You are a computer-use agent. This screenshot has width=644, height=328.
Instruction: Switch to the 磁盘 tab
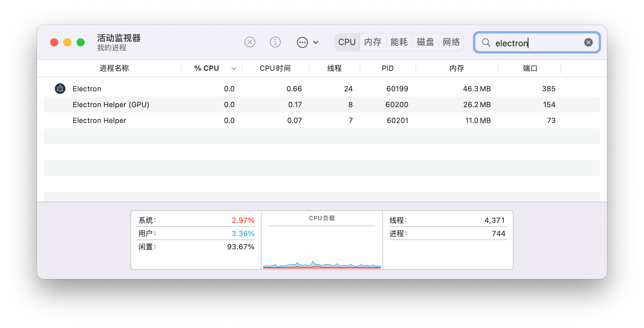click(x=425, y=42)
